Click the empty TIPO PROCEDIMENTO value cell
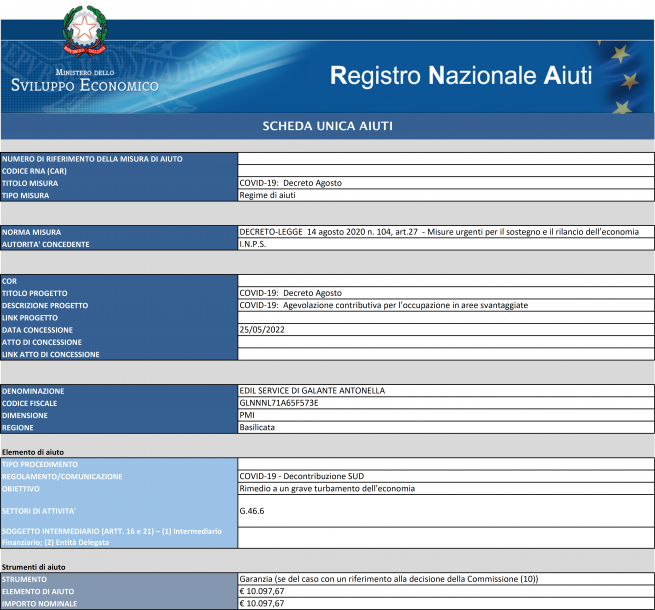 (446, 464)
